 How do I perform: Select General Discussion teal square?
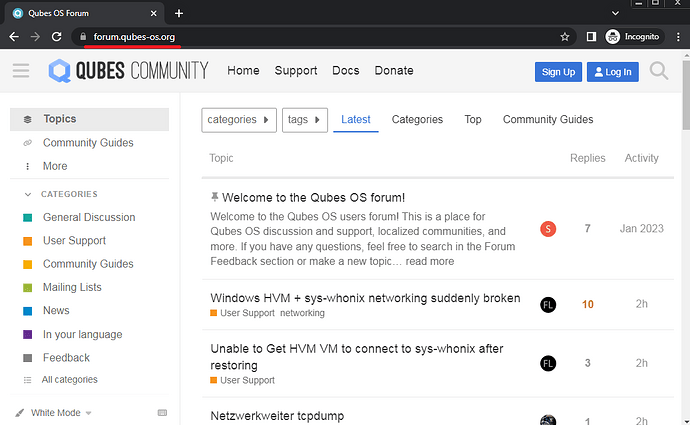(x=27, y=217)
